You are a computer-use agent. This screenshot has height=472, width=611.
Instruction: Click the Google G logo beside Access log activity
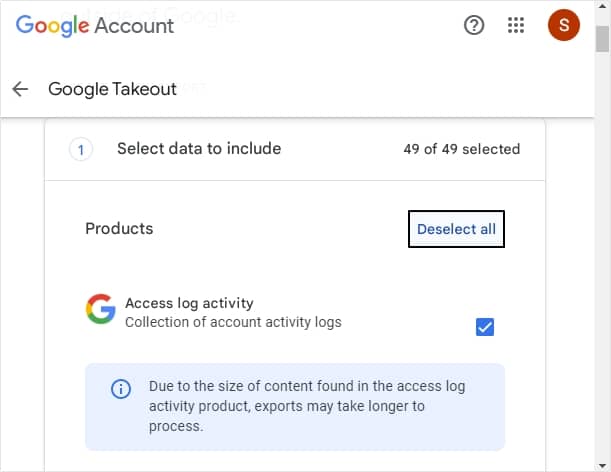click(101, 309)
